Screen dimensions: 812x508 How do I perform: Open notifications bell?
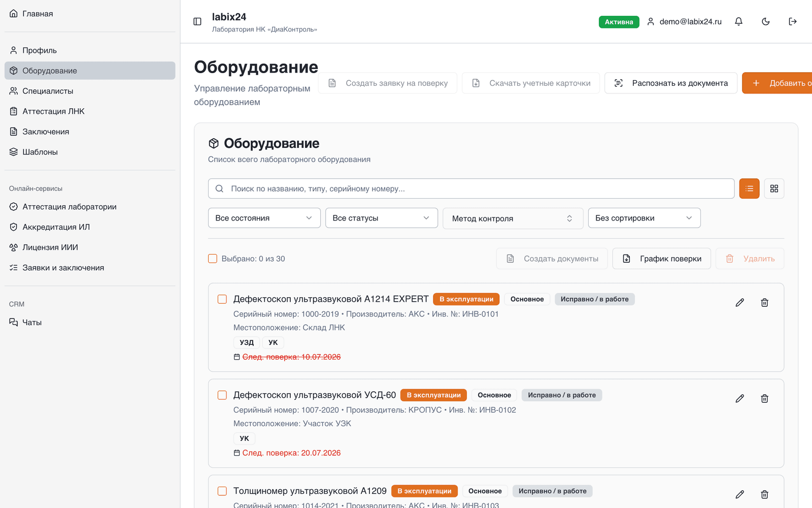(x=738, y=21)
